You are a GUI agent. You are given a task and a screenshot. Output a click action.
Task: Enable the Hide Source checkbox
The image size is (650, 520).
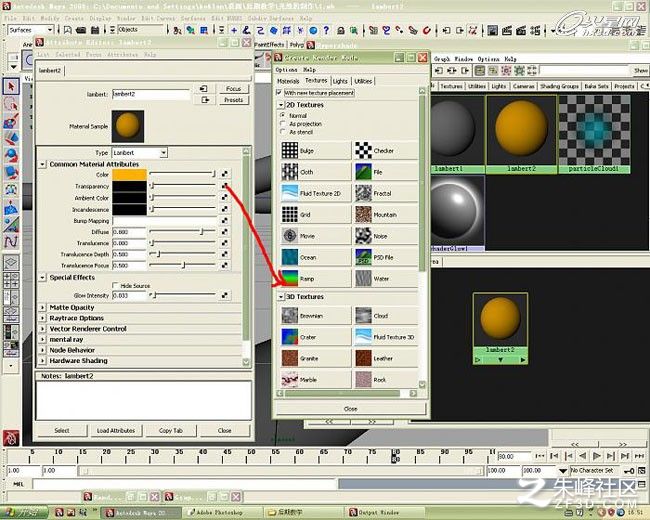[115, 285]
